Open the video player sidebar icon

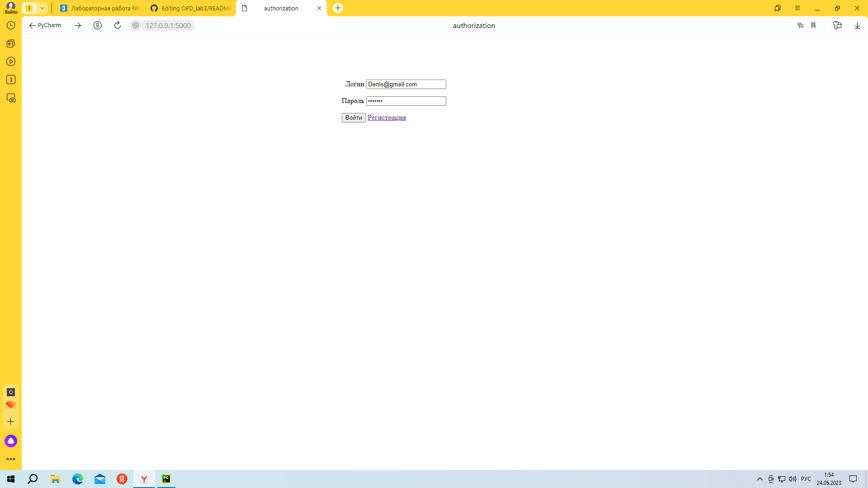pyautogui.click(x=11, y=61)
